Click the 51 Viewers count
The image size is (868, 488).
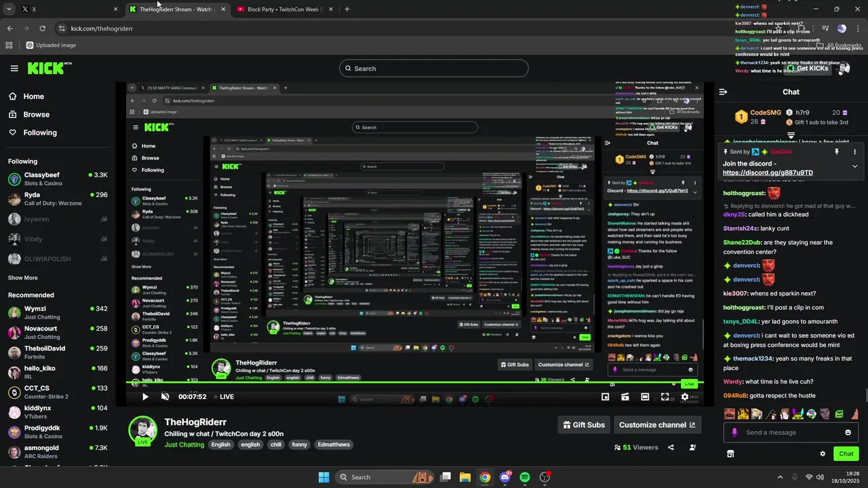coord(636,447)
